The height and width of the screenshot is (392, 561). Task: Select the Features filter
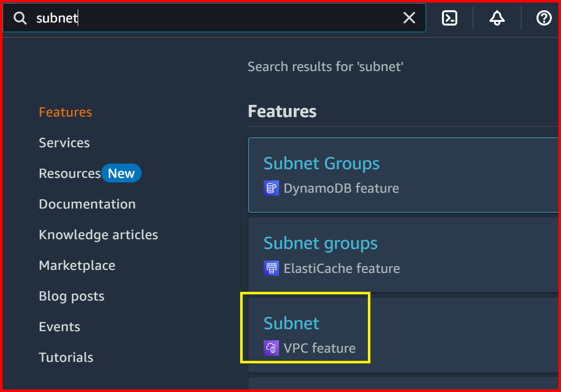[65, 112]
